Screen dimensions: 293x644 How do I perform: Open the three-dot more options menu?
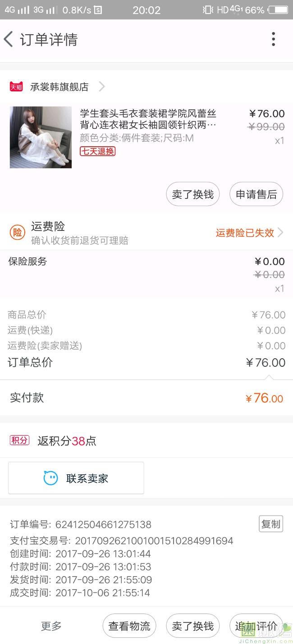click(273, 39)
